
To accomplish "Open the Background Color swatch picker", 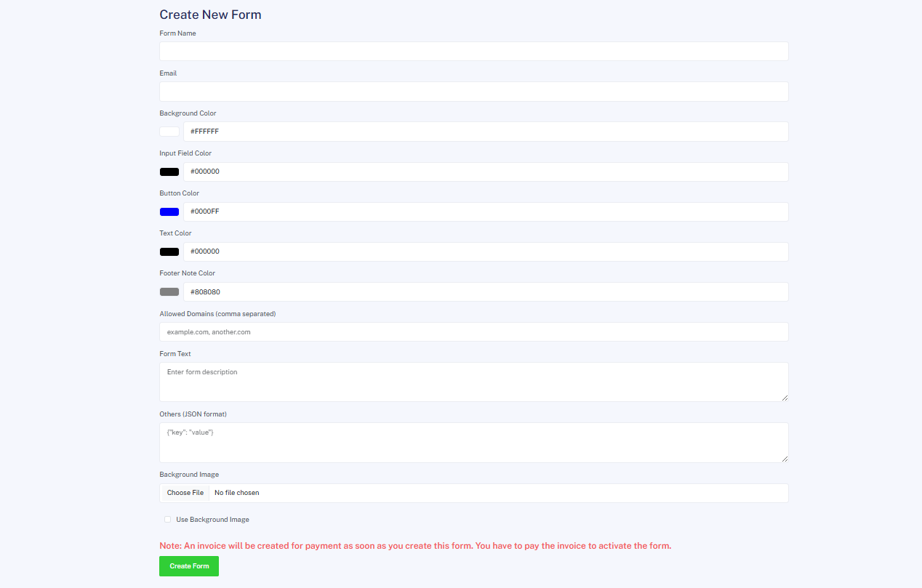I will tap(169, 132).
